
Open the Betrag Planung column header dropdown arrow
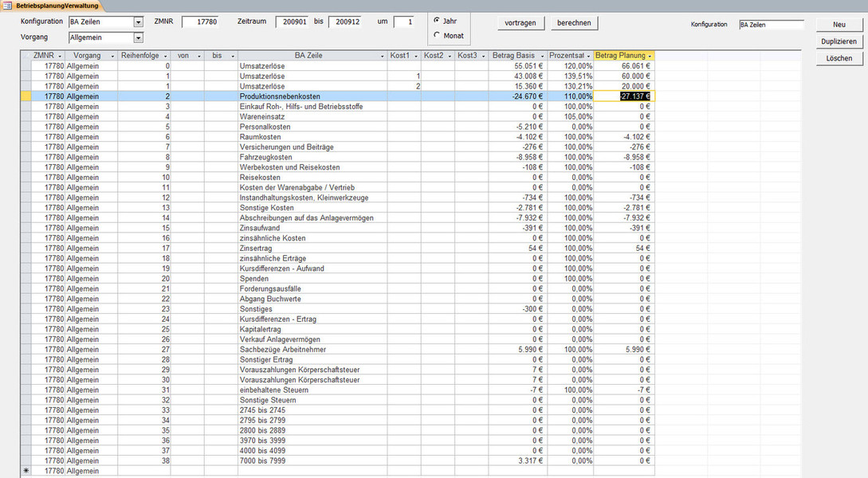pos(650,56)
